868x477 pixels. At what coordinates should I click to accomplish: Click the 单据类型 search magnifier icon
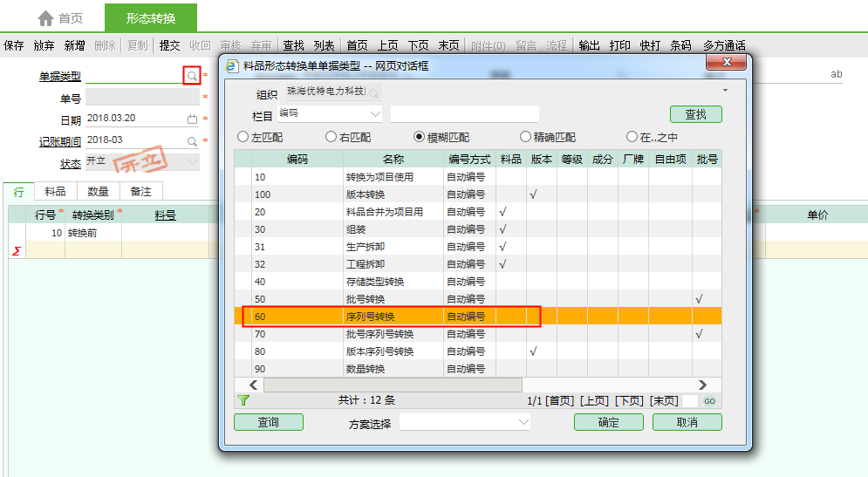click(192, 77)
